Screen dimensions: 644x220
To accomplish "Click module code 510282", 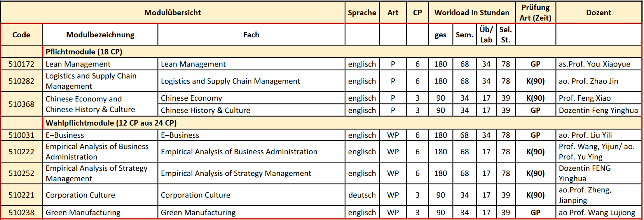I will click(x=21, y=81).
